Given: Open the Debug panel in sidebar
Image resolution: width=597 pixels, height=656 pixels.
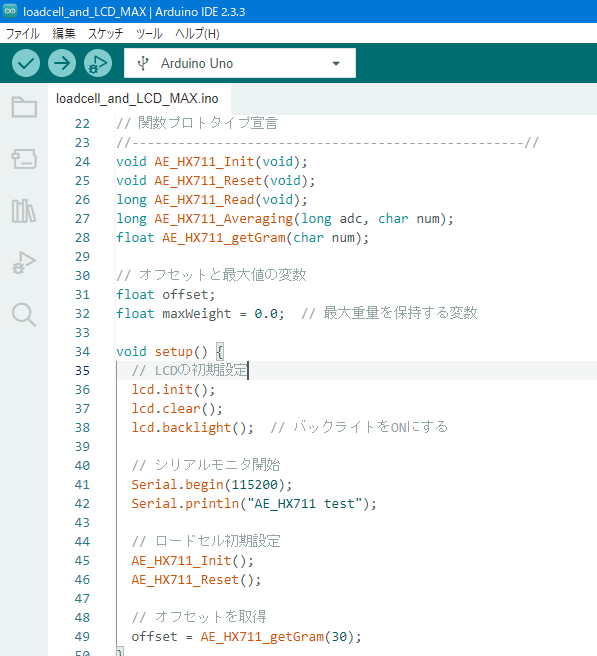Looking at the screenshot, I should click(24, 263).
